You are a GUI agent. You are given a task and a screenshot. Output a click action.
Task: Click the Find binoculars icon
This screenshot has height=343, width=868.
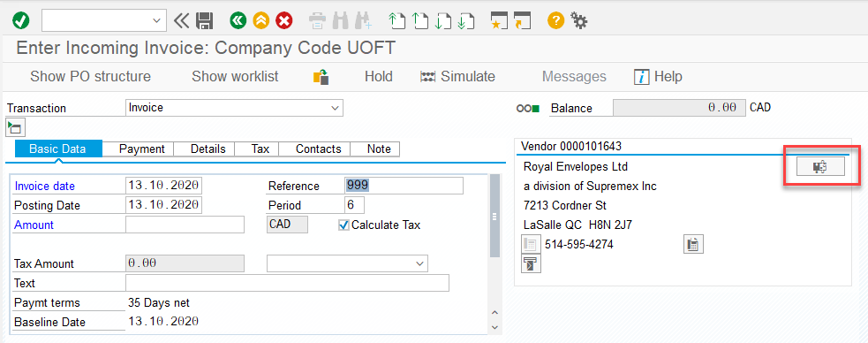coord(341,21)
